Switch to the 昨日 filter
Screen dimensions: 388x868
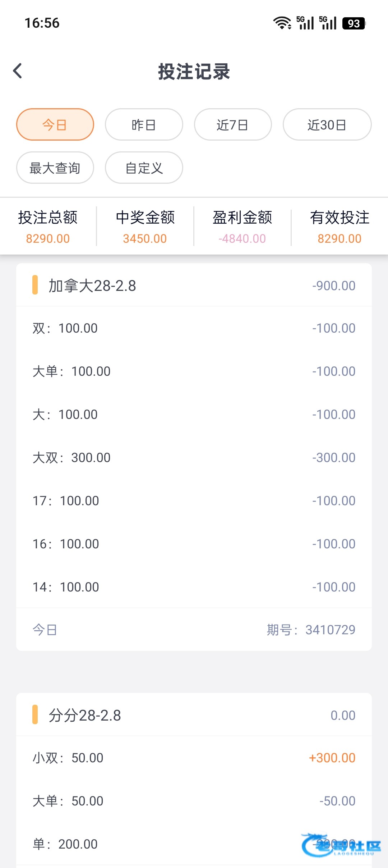(144, 125)
